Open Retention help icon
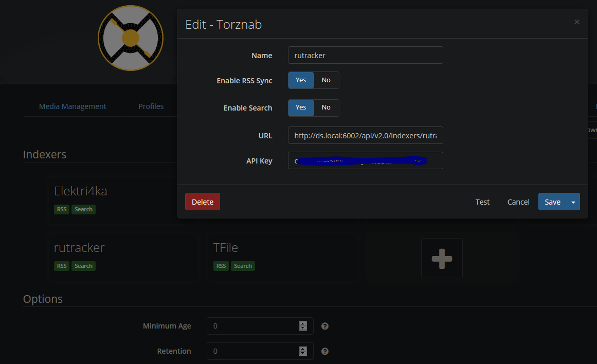 tap(325, 351)
